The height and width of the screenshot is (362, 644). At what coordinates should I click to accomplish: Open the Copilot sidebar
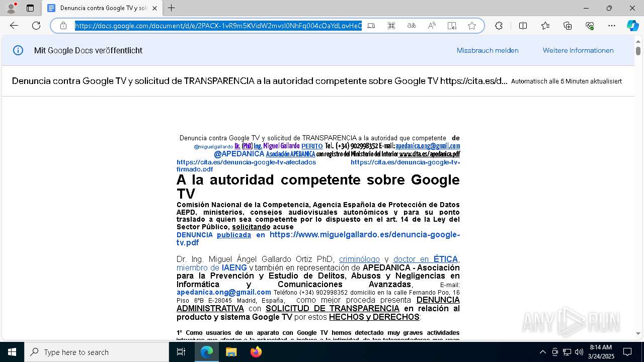[632, 26]
